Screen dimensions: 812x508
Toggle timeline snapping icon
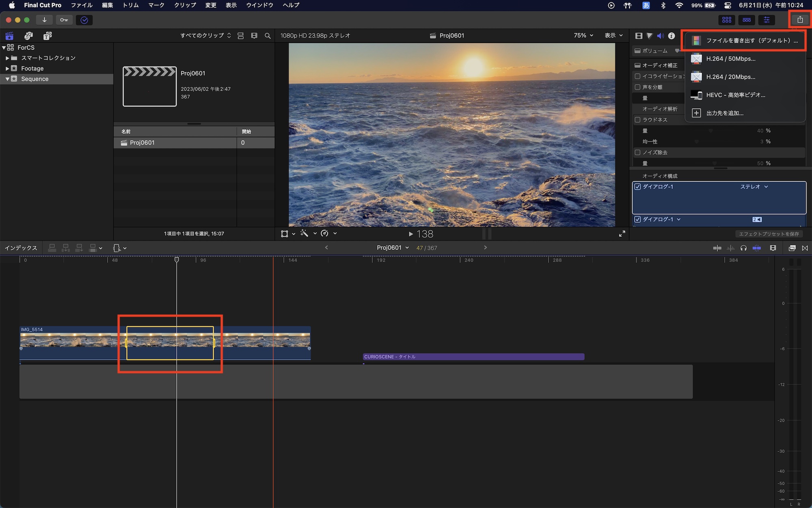(756, 248)
